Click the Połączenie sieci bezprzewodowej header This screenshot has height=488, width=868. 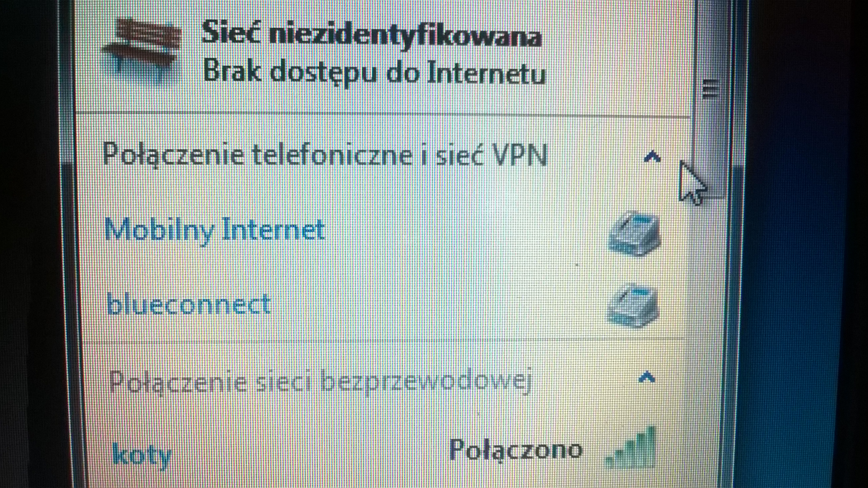[320, 382]
